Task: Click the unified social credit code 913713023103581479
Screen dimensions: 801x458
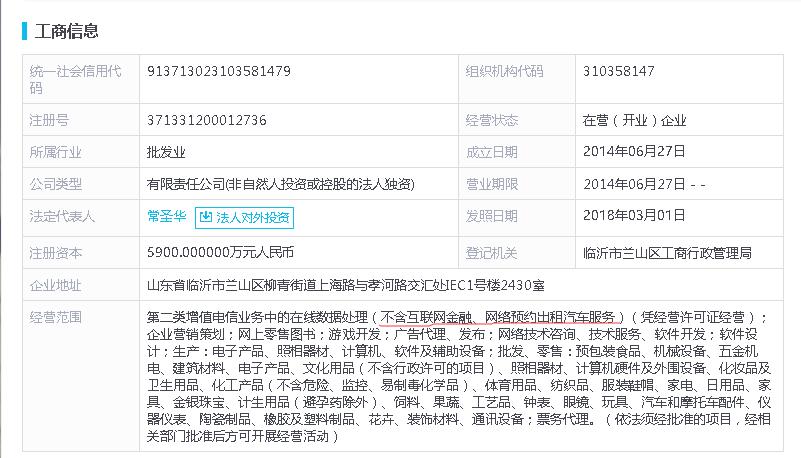Action: (x=218, y=72)
